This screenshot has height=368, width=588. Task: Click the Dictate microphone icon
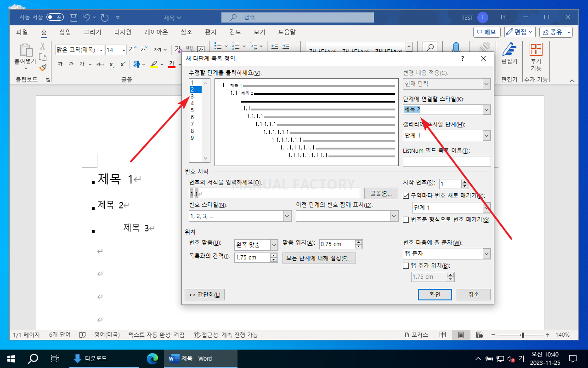[x=456, y=48]
